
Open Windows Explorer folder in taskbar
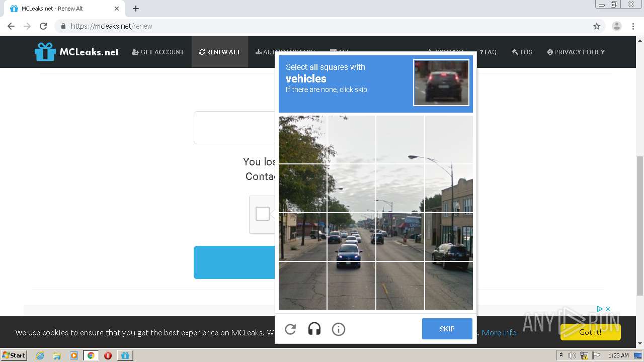click(57, 355)
